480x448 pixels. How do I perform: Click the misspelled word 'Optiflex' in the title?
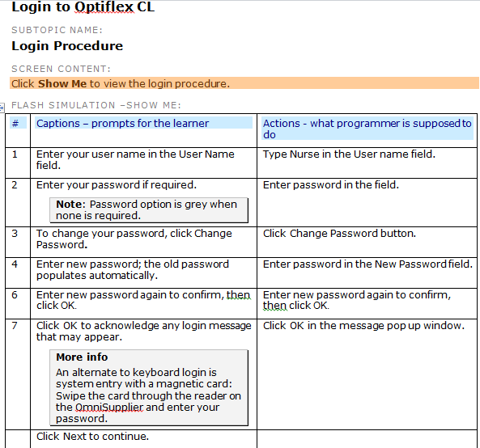coord(104,6)
